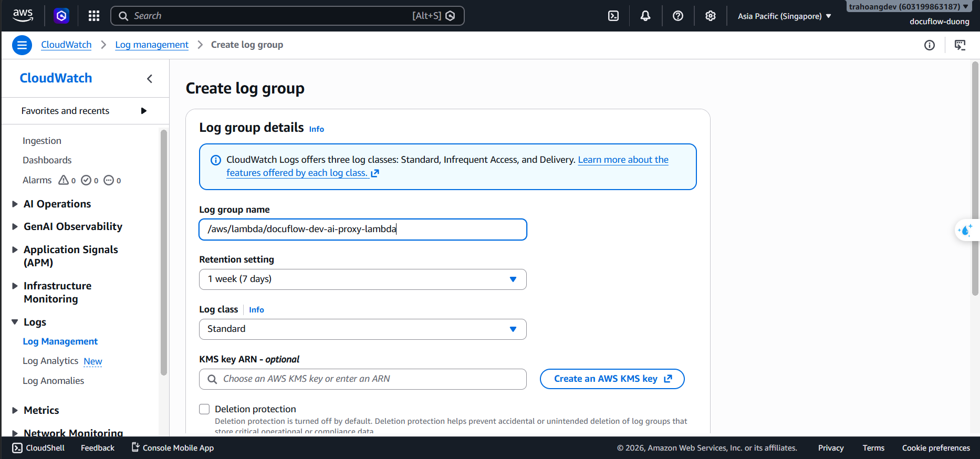The width and height of the screenshot is (980, 459).
Task: Collapse the CloudWatch sidebar
Action: click(150, 79)
